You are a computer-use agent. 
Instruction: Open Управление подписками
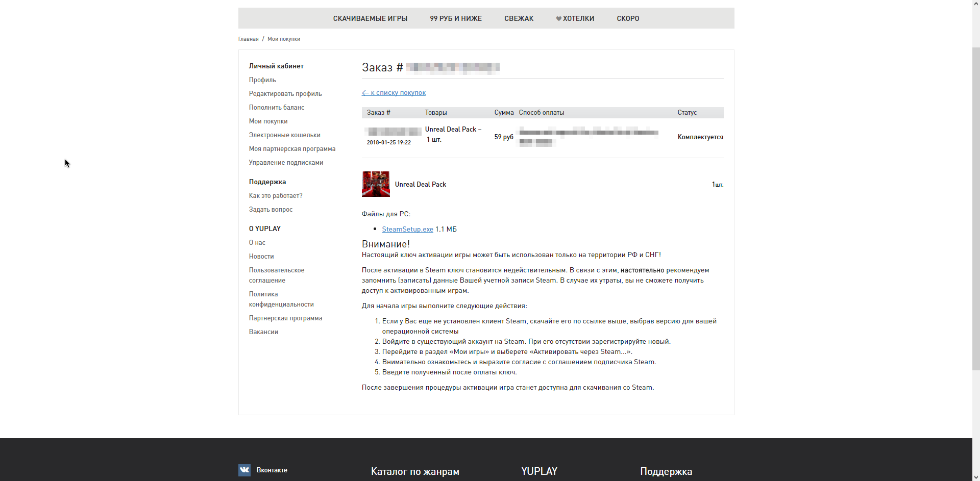[x=286, y=162]
